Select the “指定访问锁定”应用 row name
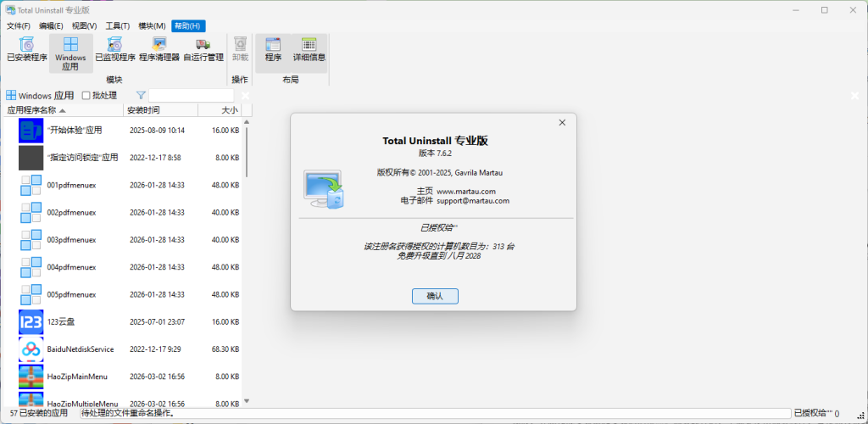The image size is (868, 424). [82, 158]
